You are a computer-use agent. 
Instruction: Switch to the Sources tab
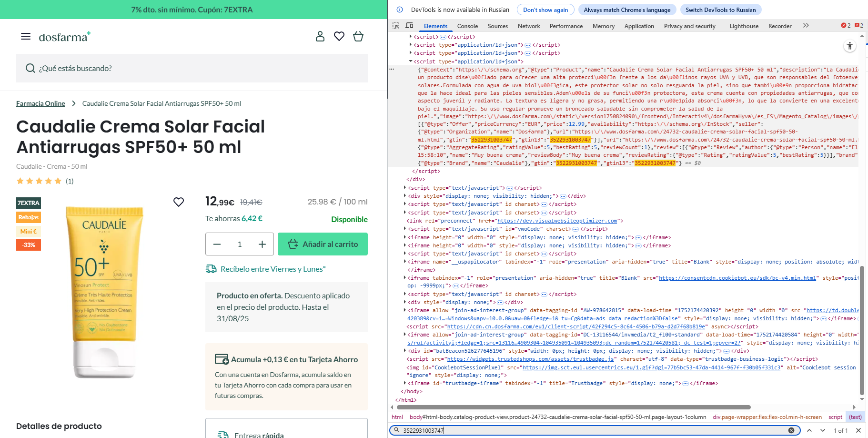pos(498,26)
